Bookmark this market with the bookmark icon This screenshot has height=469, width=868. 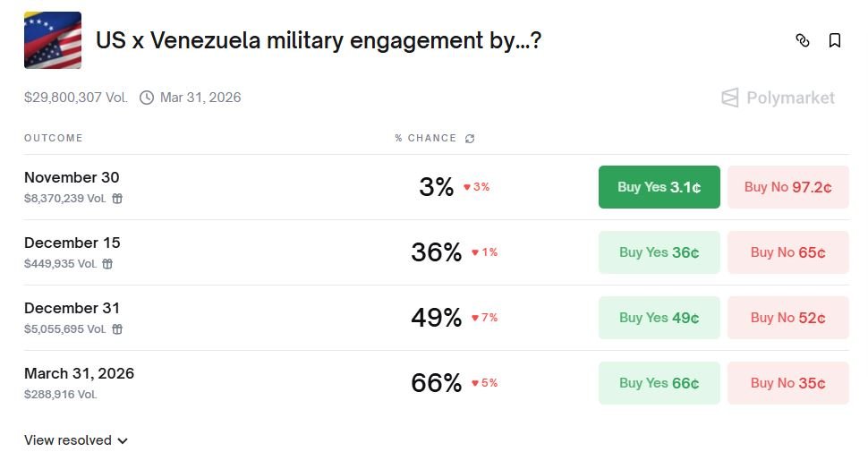pos(835,40)
